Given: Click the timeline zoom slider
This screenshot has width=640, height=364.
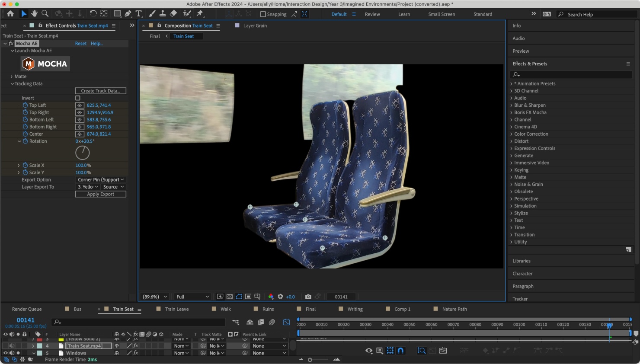Looking at the screenshot, I should coord(319,360).
